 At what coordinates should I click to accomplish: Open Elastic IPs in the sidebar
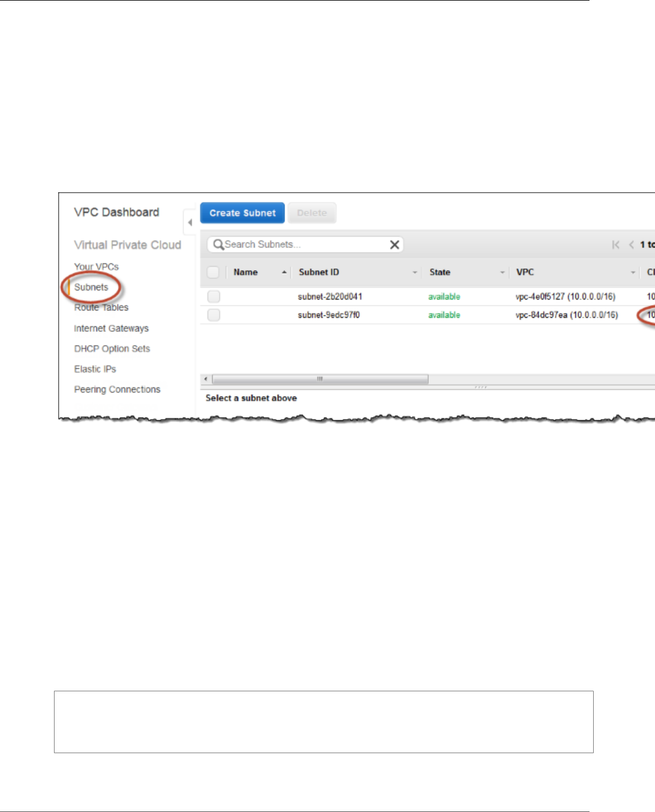click(95, 369)
